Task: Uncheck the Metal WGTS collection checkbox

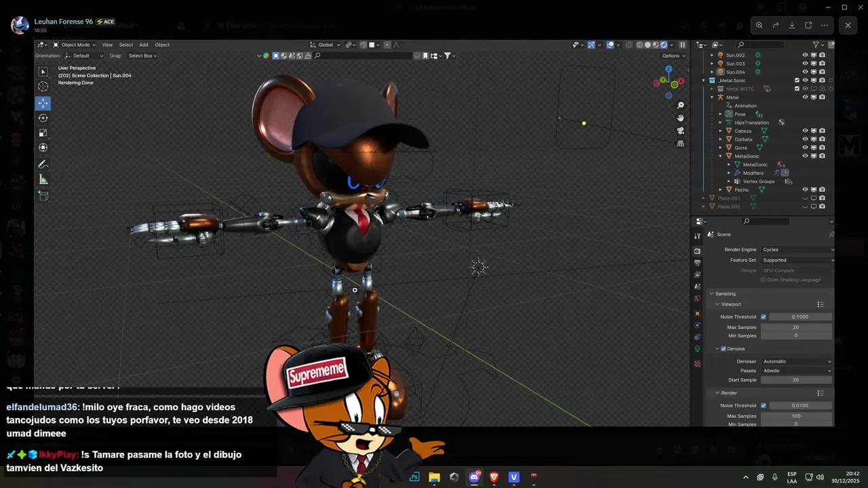Action: click(x=797, y=89)
